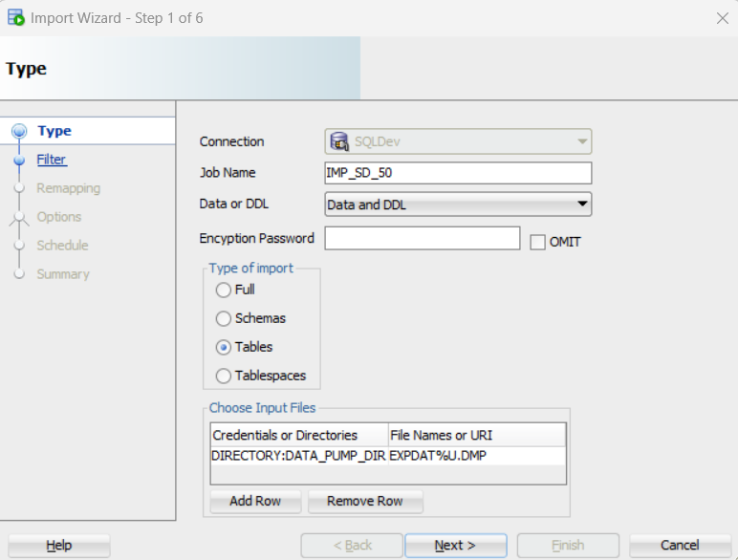Pick the Tablespaces import option
The height and width of the screenshot is (560, 738).
[223, 376]
